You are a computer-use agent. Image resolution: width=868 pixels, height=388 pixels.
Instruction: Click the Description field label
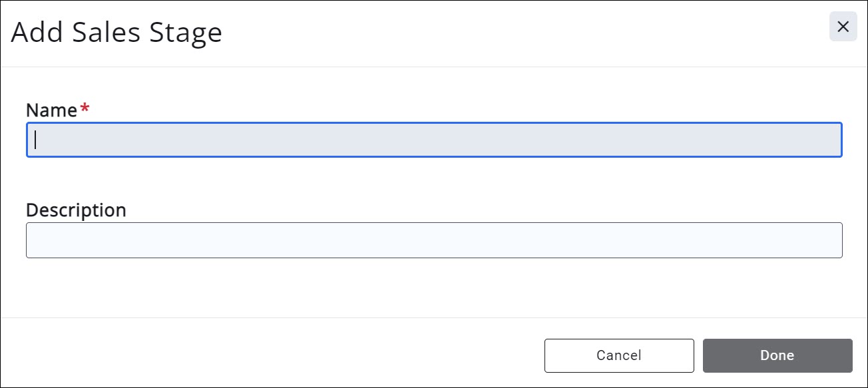(76, 210)
